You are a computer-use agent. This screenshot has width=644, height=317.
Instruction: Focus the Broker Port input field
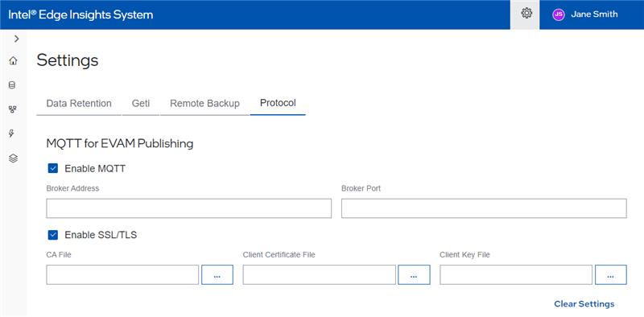[484, 208]
